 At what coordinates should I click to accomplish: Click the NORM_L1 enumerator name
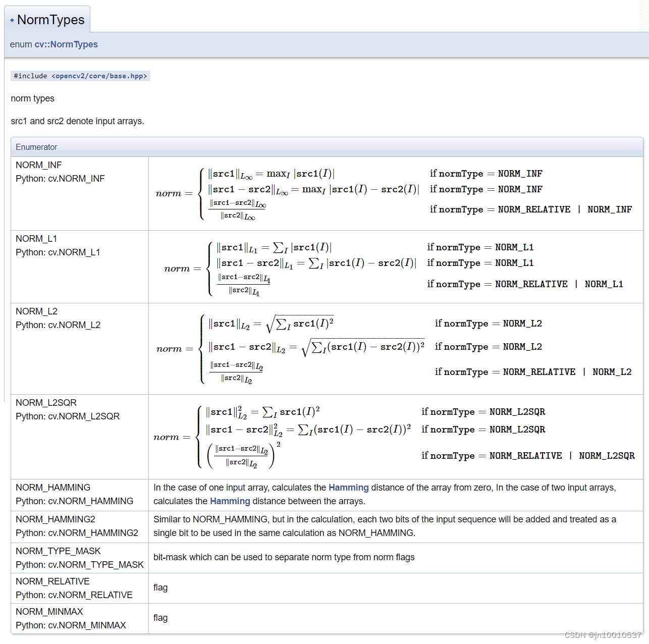(36, 239)
